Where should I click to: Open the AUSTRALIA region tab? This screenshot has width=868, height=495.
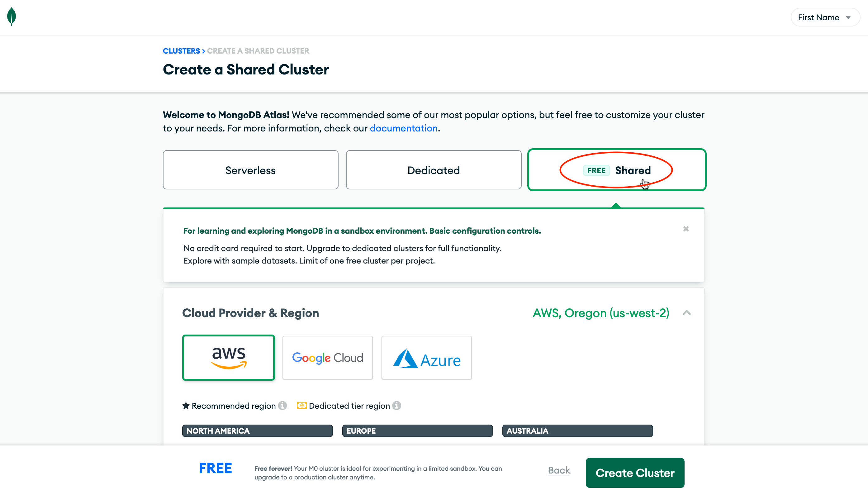(x=577, y=431)
